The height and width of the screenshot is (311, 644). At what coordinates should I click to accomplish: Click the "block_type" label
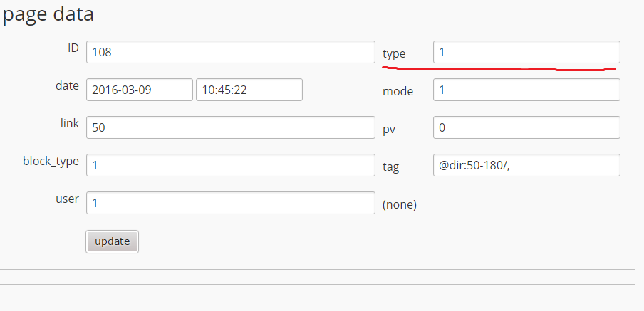(x=51, y=161)
